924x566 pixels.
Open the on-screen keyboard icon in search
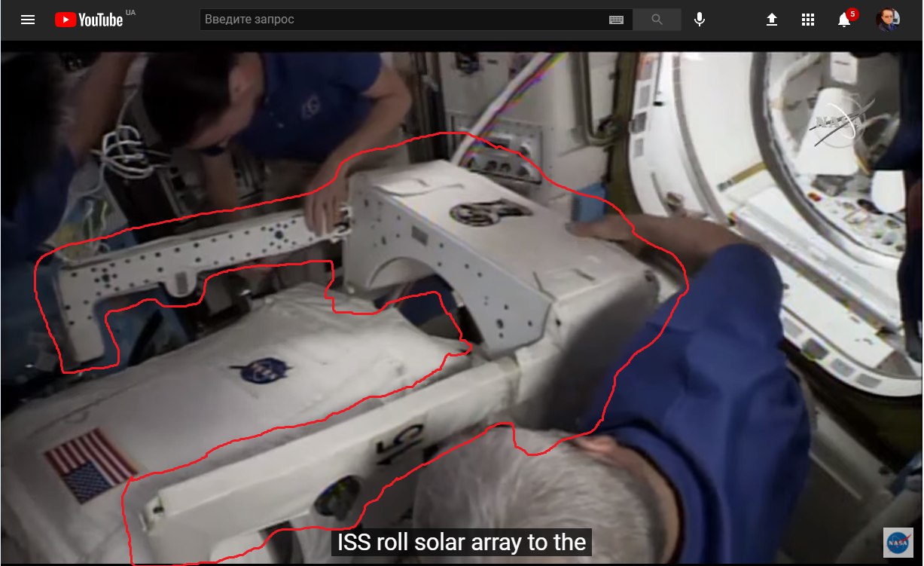click(x=617, y=20)
